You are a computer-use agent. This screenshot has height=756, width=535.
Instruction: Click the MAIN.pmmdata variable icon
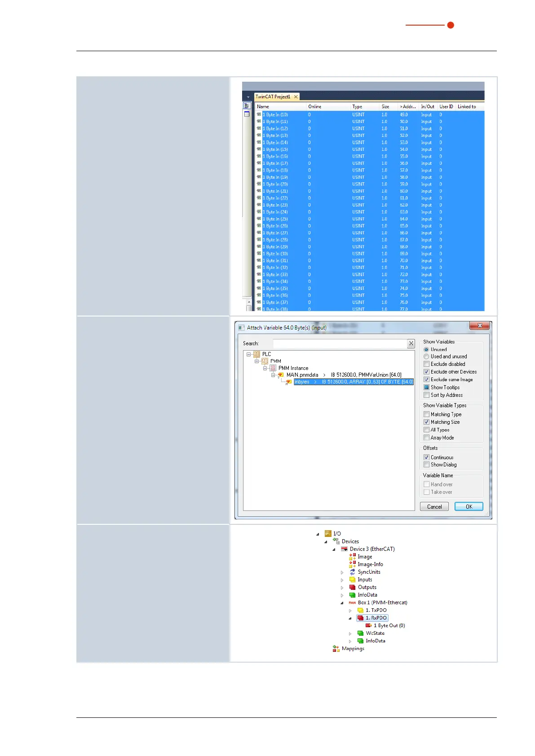point(281,375)
